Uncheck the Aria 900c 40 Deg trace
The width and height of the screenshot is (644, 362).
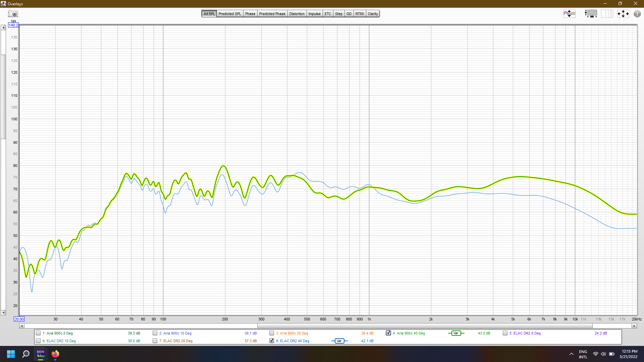click(x=388, y=333)
